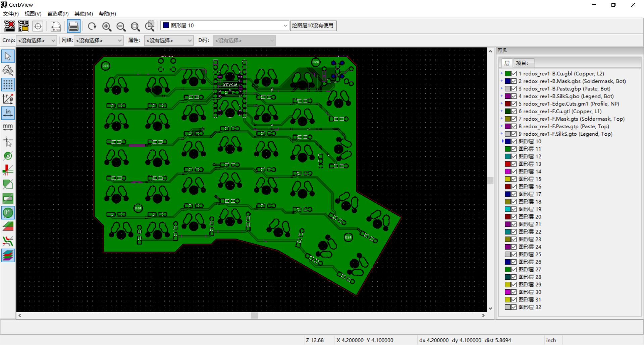The image size is (644, 345).
Task: Expand the Cmp component dropdown
Action: click(36, 41)
